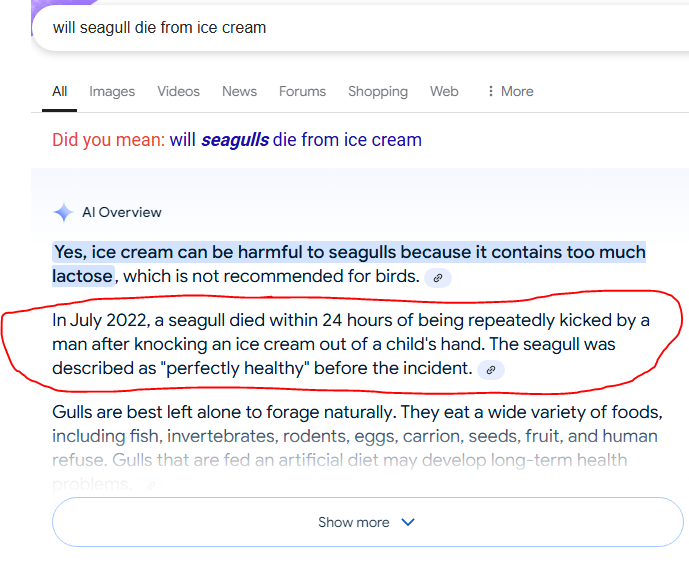Screen dimensions: 689x565
Task: Switch to the Images tab
Action: tap(112, 91)
